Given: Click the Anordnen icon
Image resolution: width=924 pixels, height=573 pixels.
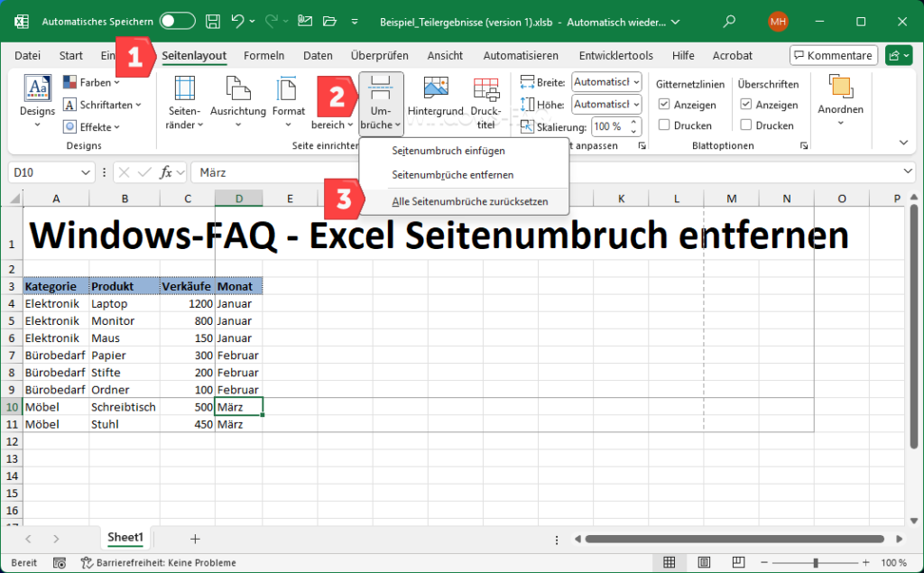Looking at the screenshot, I should coord(840,102).
